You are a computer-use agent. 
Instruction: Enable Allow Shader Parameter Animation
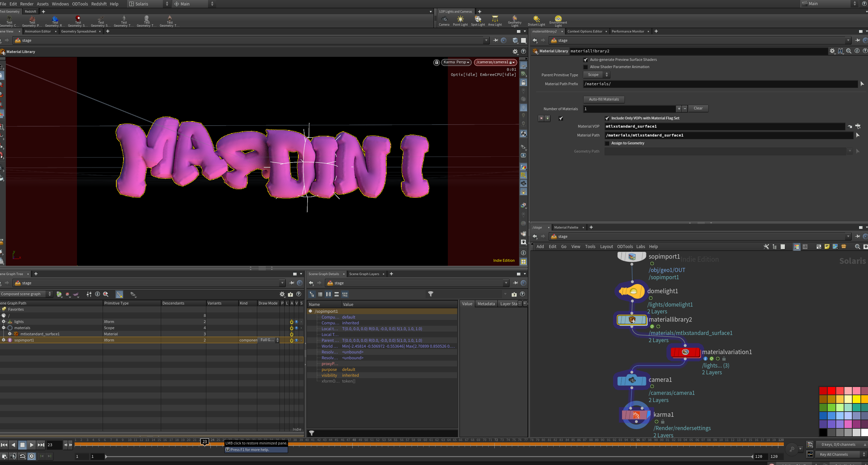coord(586,67)
